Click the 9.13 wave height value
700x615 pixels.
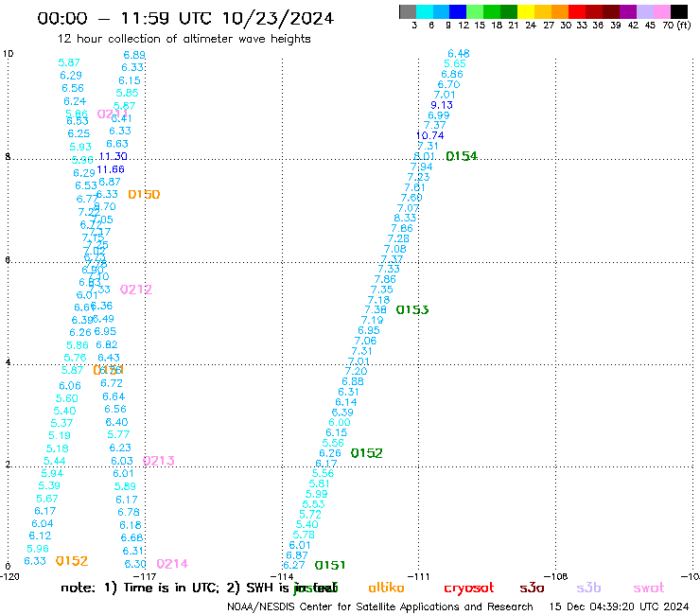tap(442, 105)
